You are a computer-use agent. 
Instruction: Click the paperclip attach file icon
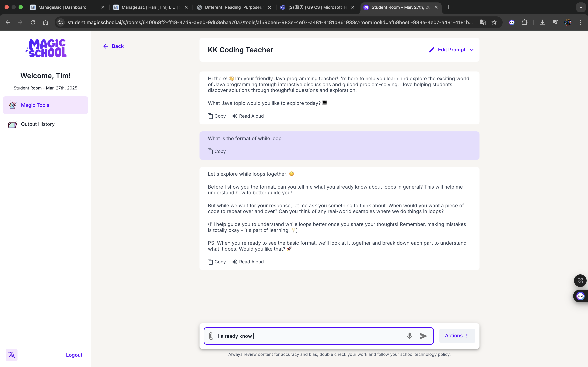pyautogui.click(x=211, y=336)
